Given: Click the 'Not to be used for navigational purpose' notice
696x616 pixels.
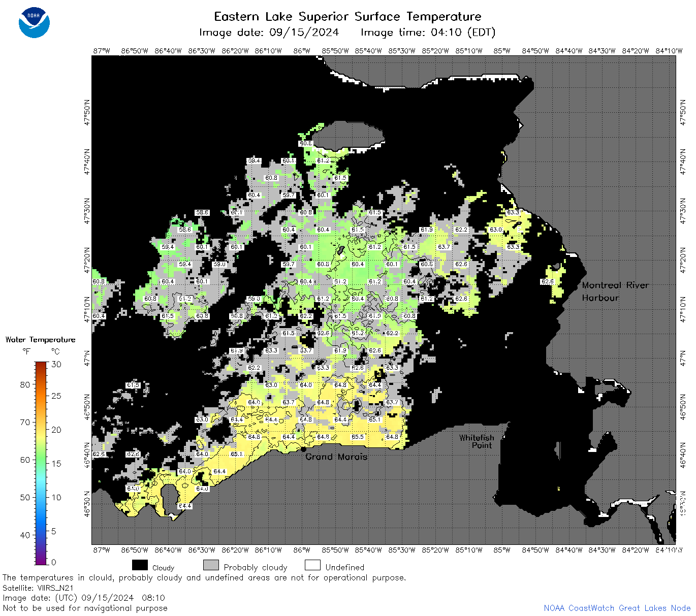Looking at the screenshot, I should click(85, 608).
